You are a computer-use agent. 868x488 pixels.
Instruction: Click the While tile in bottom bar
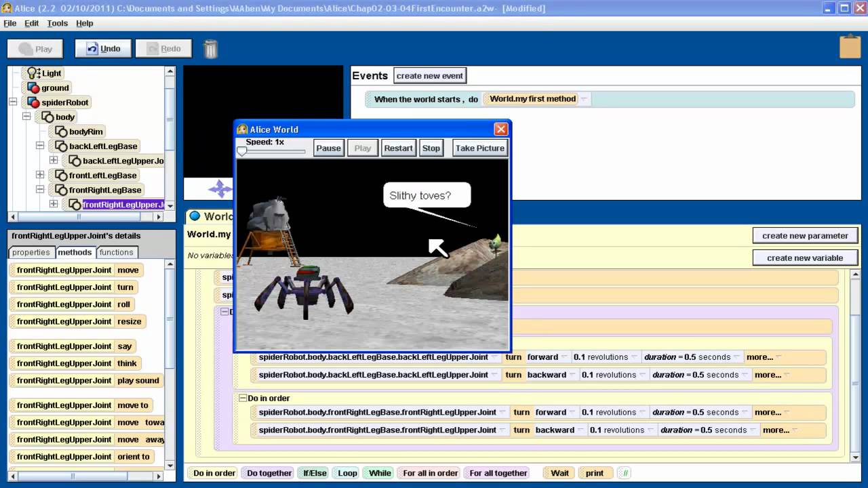[x=380, y=473]
